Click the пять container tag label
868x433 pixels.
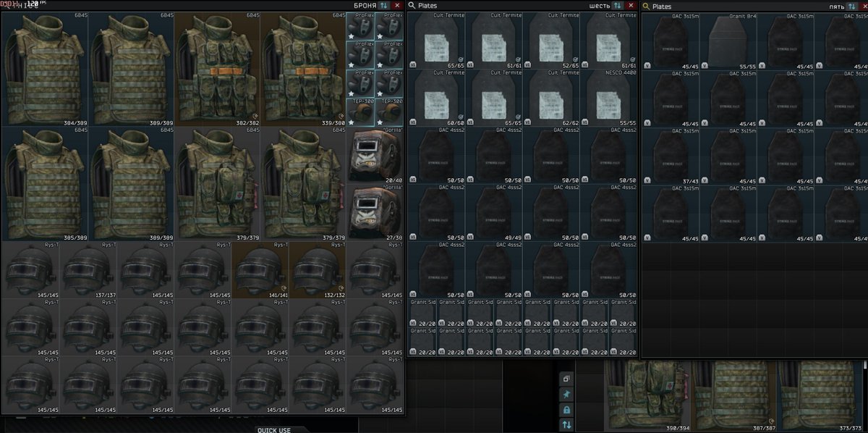click(837, 7)
